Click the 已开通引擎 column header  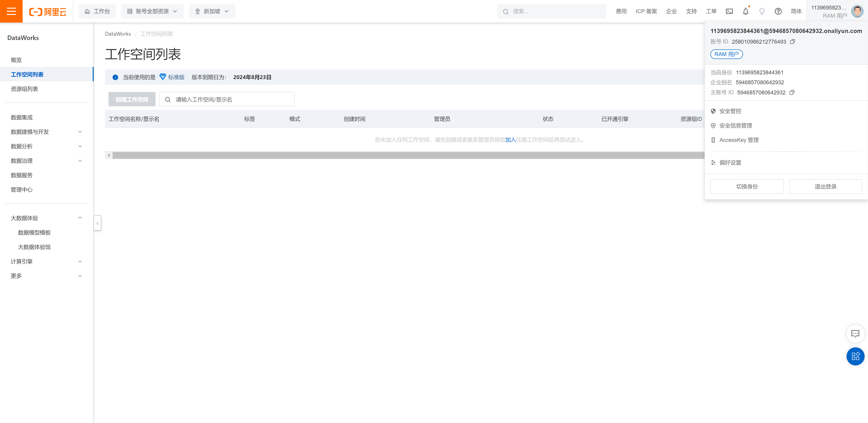615,119
